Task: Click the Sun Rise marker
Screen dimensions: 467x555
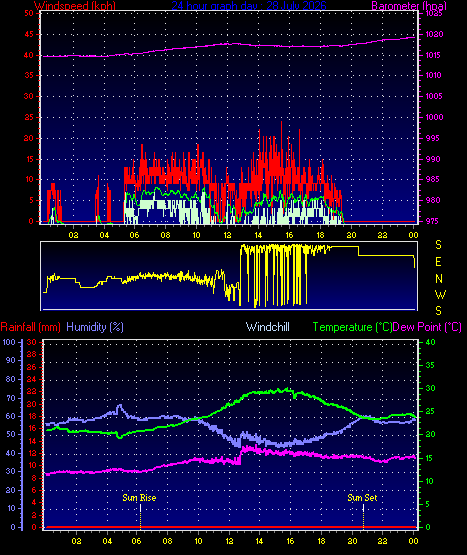Action: 139,498
